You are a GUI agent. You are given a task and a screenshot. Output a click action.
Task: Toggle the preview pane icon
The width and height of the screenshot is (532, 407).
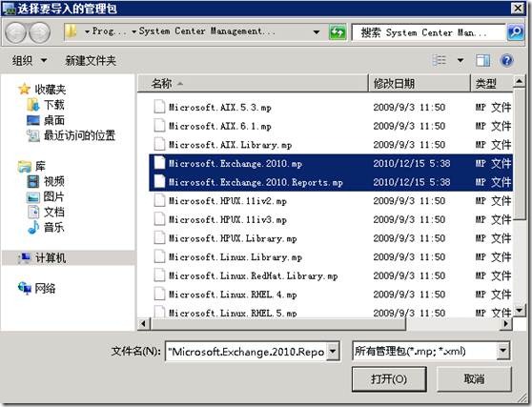tap(482, 60)
